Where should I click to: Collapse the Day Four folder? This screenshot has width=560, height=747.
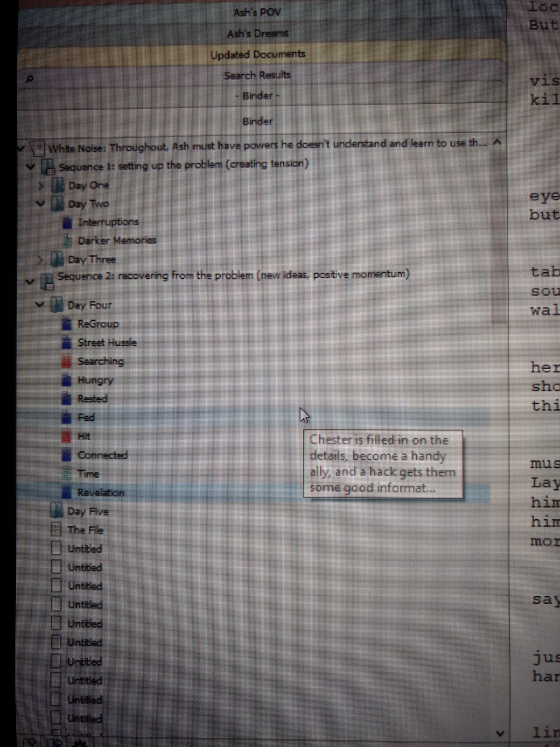point(40,305)
